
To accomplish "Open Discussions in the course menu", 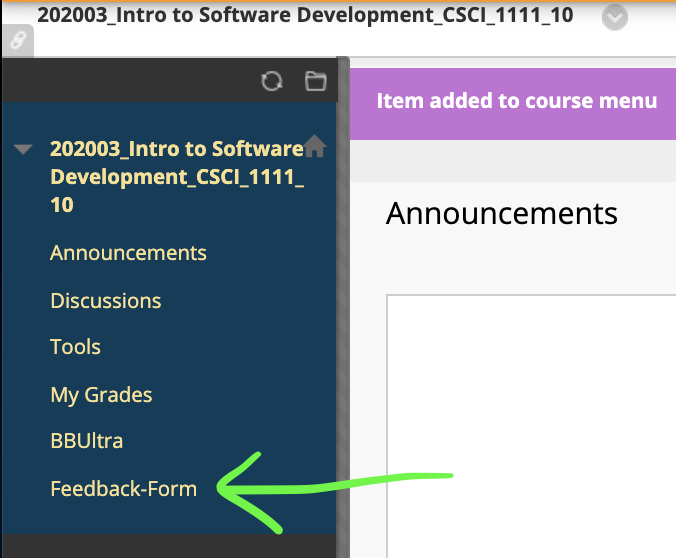I will (105, 300).
